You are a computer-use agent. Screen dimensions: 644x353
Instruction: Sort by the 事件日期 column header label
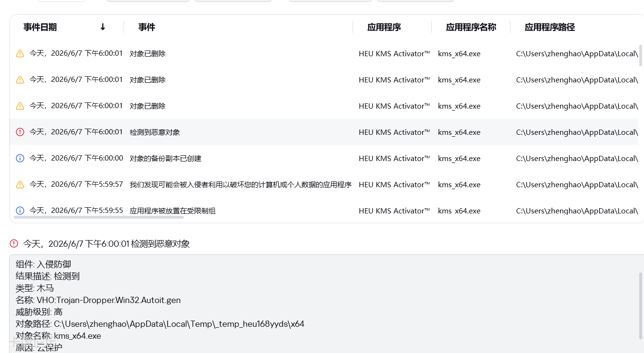40,27
